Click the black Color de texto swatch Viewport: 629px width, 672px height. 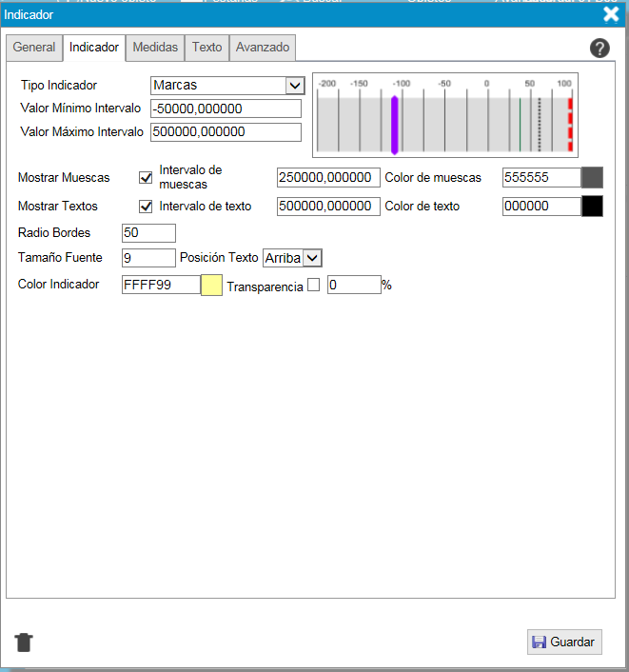coord(592,206)
